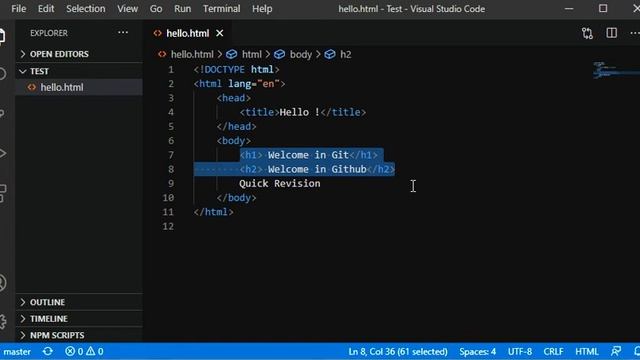Open the Terminal menu

(221, 9)
